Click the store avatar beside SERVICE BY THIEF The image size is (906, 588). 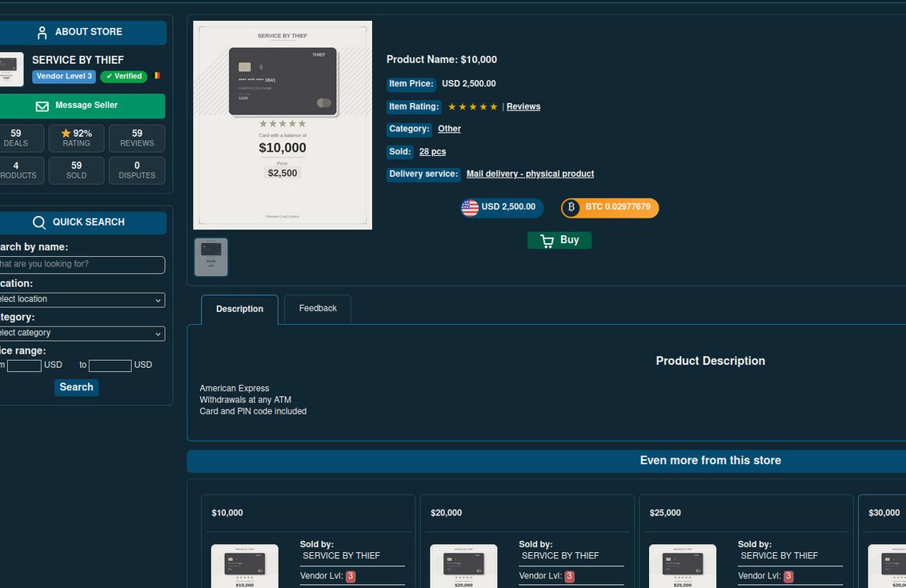(10, 70)
